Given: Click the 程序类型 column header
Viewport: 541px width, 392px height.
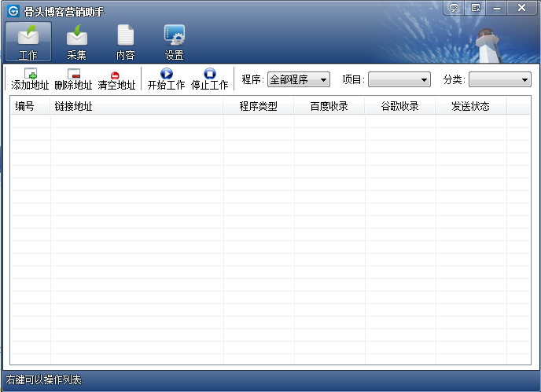Looking at the screenshot, I should (x=259, y=106).
